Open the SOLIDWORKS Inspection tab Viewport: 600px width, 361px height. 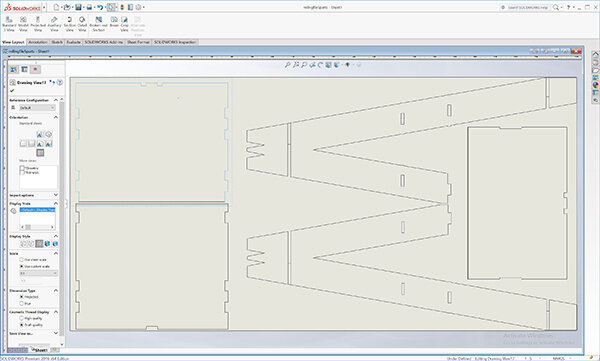point(175,42)
